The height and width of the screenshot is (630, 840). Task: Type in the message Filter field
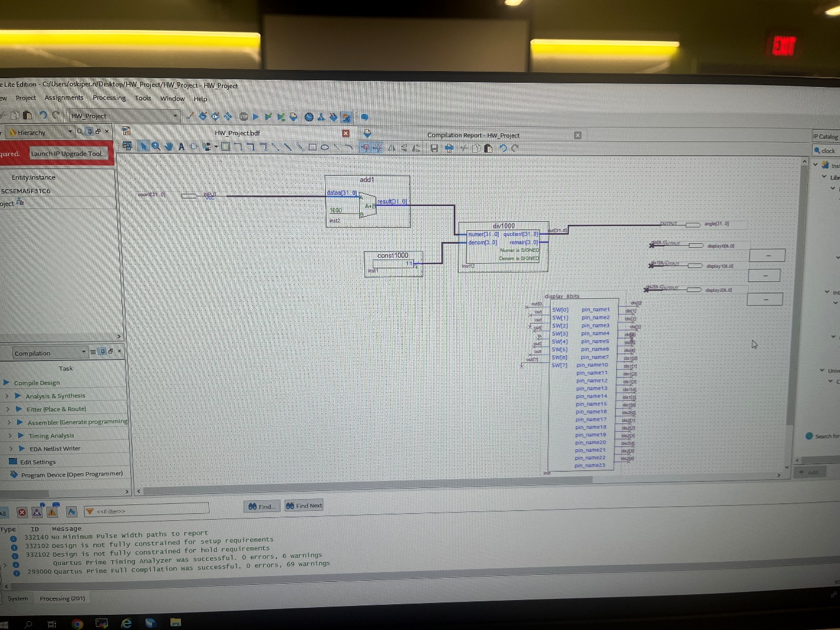147,510
